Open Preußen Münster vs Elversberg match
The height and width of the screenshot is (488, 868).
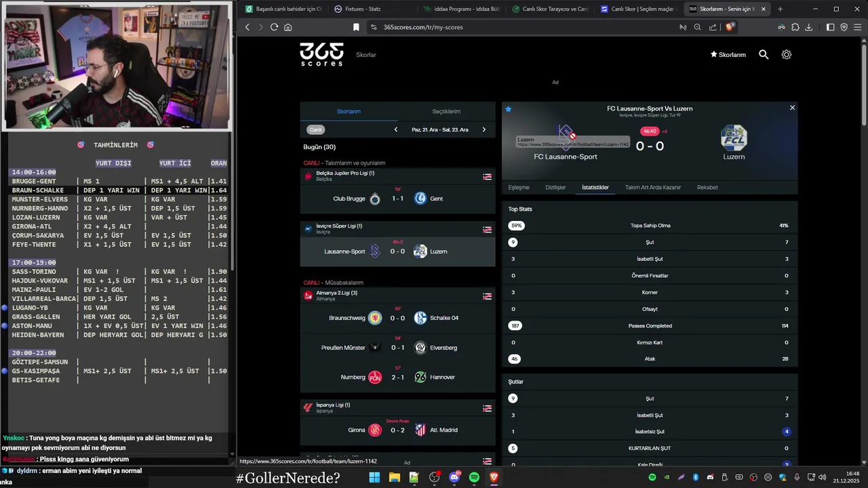[x=398, y=348]
